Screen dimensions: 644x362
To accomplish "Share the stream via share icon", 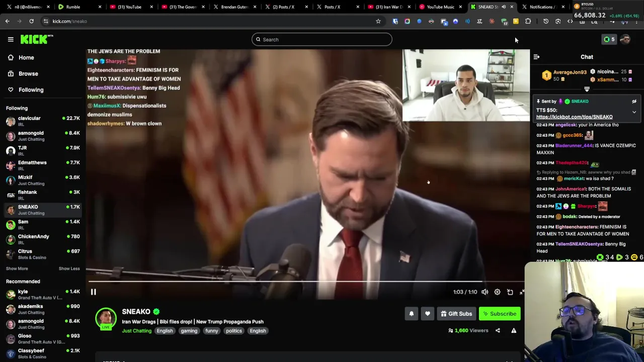I will (x=498, y=330).
